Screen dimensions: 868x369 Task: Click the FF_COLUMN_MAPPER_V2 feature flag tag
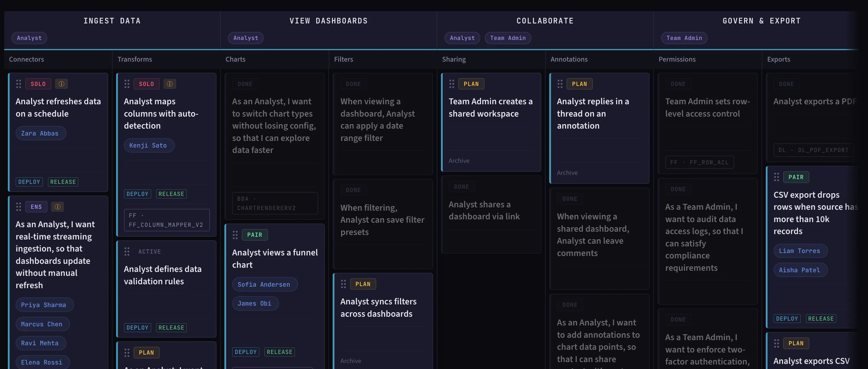tap(167, 220)
